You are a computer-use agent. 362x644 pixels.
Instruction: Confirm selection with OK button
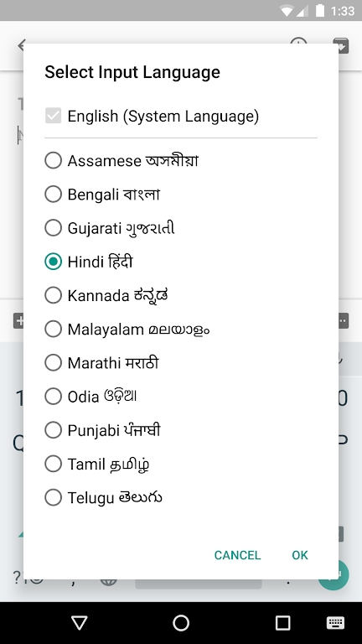(x=300, y=555)
